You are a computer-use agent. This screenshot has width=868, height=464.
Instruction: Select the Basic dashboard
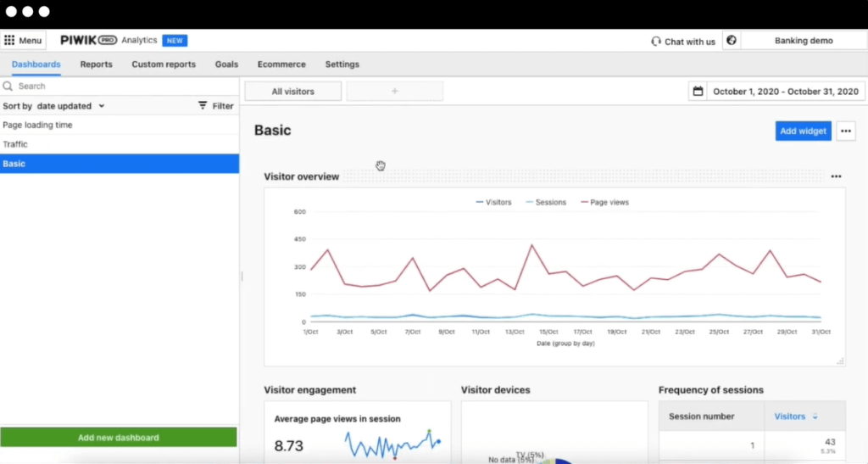point(120,164)
